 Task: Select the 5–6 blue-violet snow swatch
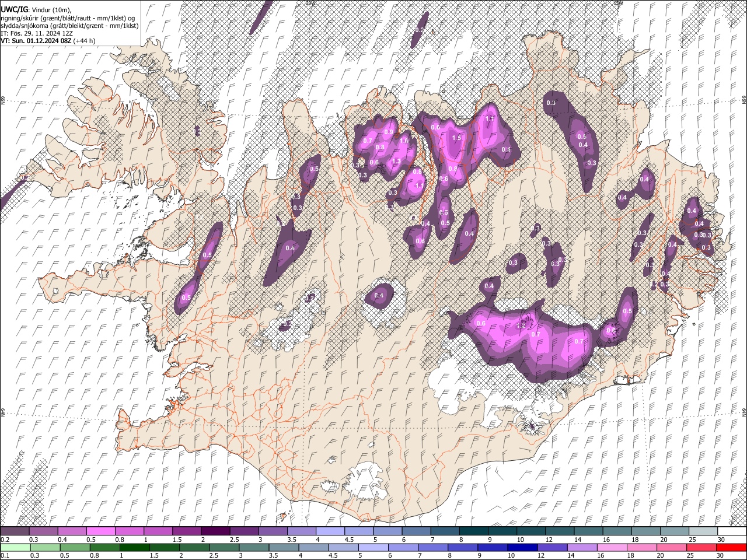click(388, 531)
